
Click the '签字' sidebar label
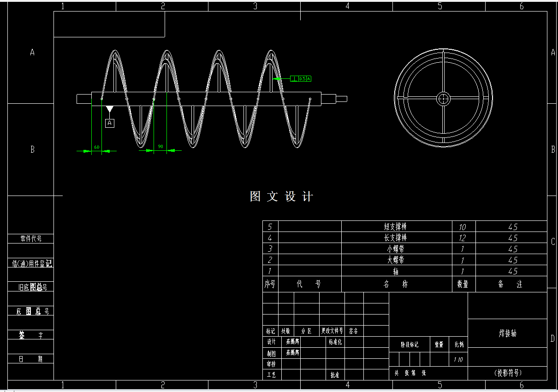pyautogui.click(x=30, y=335)
